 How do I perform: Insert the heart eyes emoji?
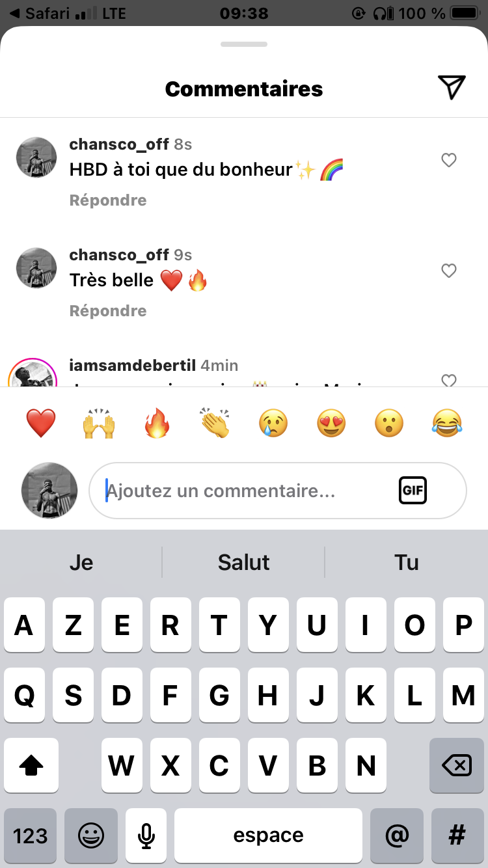point(331,424)
